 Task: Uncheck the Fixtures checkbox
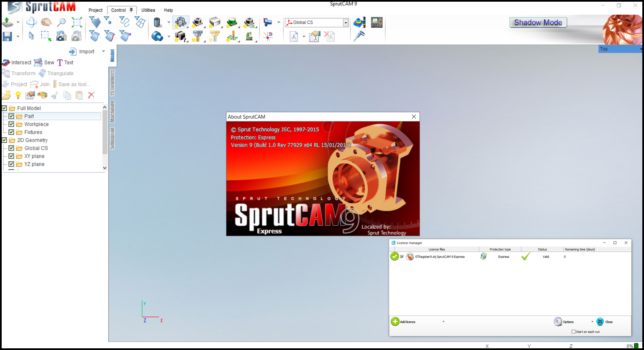[x=11, y=132]
